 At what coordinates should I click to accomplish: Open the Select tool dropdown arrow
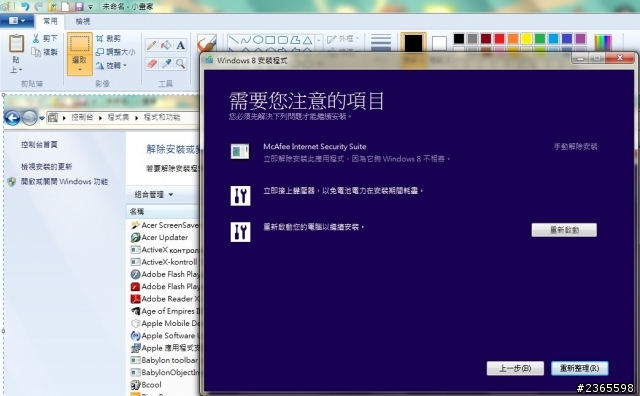click(80, 70)
